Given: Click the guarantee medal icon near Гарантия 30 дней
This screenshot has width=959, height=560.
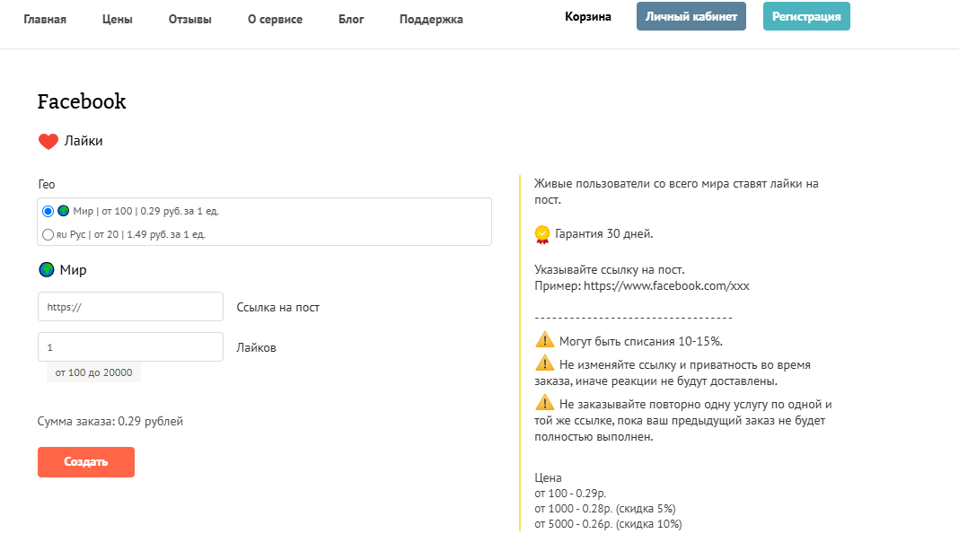Looking at the screenshot, I should tap(541, 235).
